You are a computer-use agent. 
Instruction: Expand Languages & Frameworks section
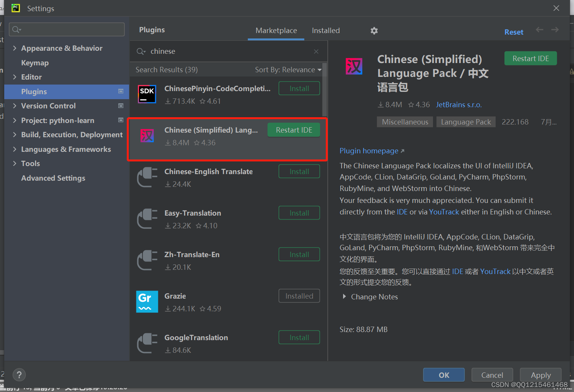pyautogui.click(x=15, y=149)
